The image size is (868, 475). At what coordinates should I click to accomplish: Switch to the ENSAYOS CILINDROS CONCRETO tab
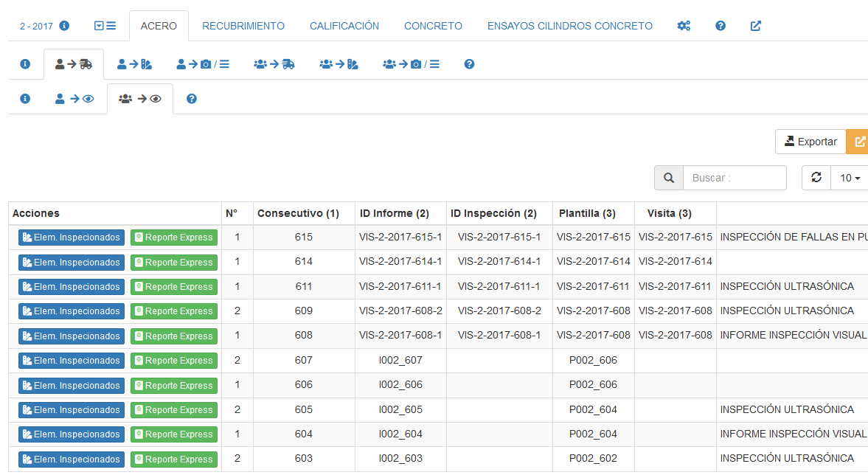[x=569, y=26]
